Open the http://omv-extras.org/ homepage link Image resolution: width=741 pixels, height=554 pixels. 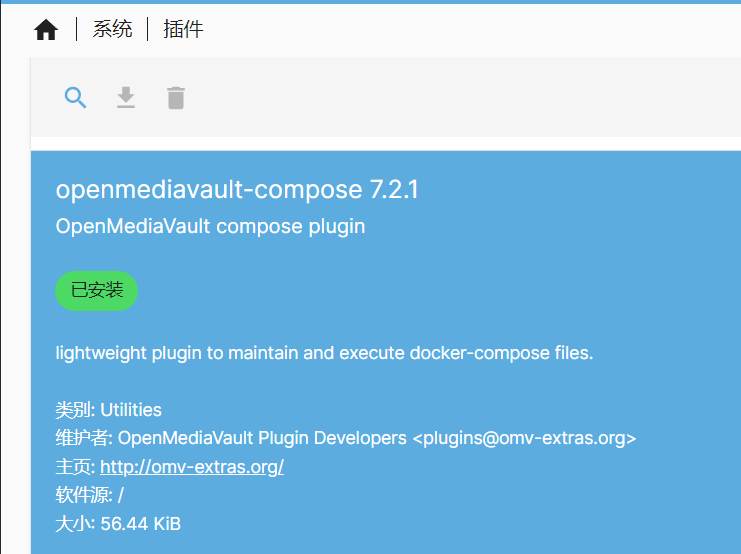192,467
